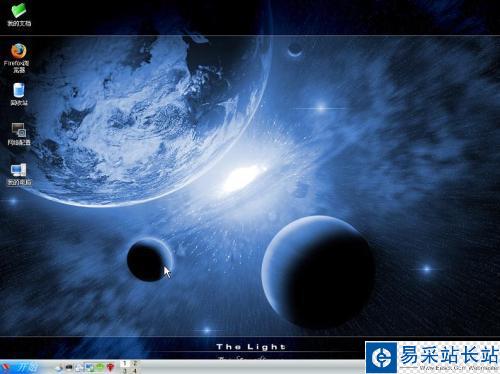Click the red quick-launch icon in taskbar

110,367
